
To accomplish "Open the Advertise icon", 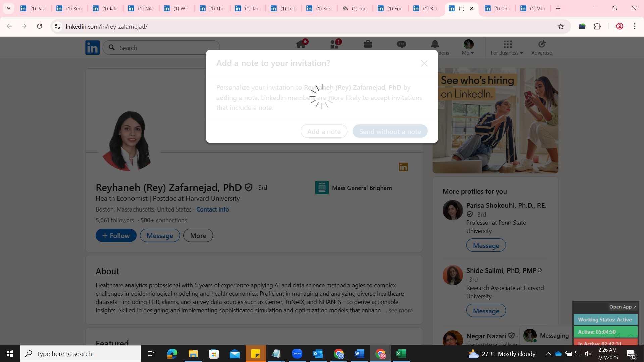I will 542,47.
